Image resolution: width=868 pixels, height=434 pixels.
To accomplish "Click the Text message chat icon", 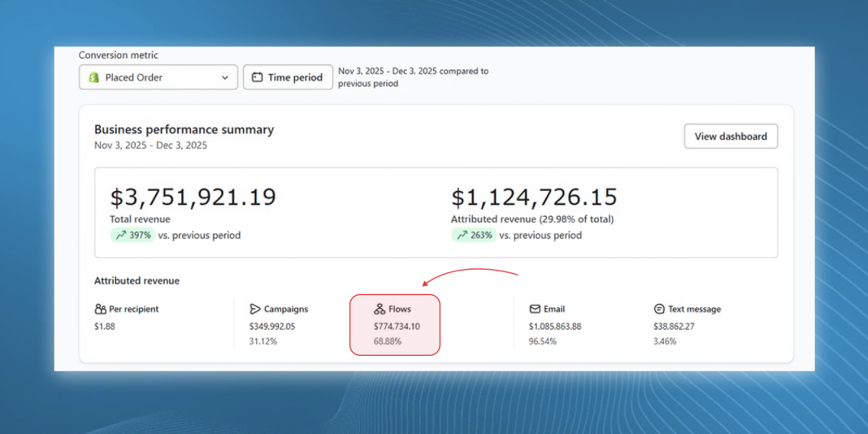I will pos(659,309).
